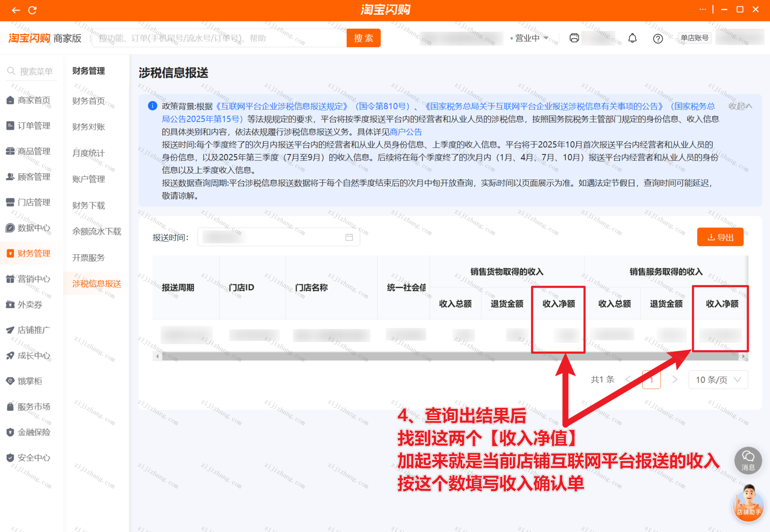Image resolution: width=770 pixels, height=532 pixels.
Task: Open the help question mark icon
Action: [x=658, y=38]
